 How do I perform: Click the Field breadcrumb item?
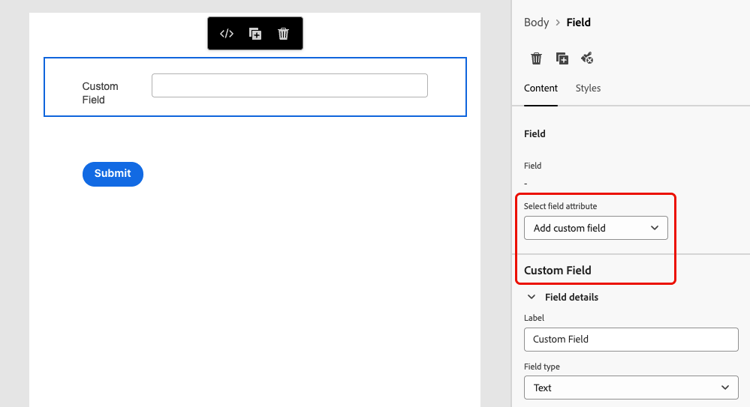click(579, 22)
